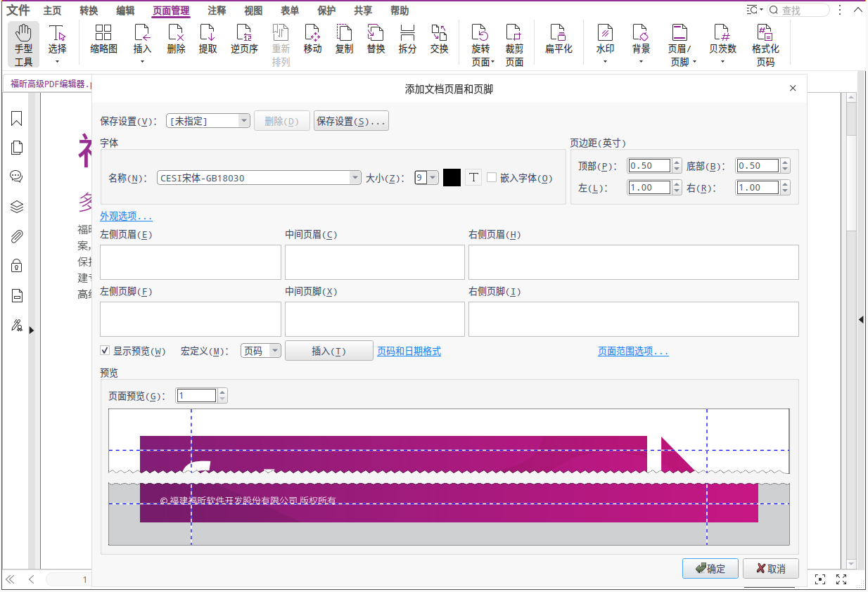The image size is (868, 592).
Task: Click the Flatten (扁平化) icon
Action: (559, 39)
